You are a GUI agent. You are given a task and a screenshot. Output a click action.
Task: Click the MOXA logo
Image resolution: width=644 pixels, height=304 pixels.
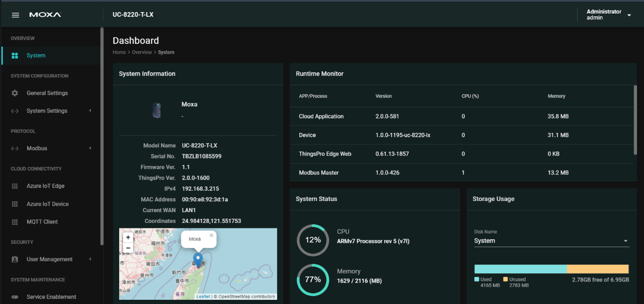click(x=45, y=15)
